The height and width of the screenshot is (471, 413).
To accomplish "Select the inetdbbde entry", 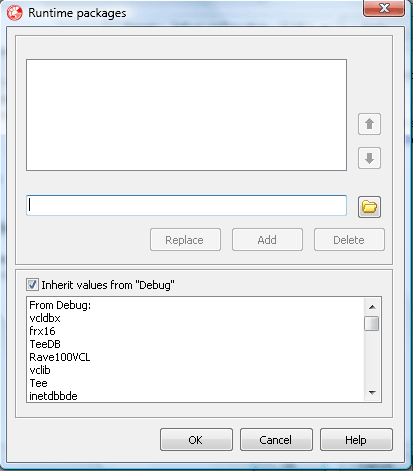I will 53,396.
